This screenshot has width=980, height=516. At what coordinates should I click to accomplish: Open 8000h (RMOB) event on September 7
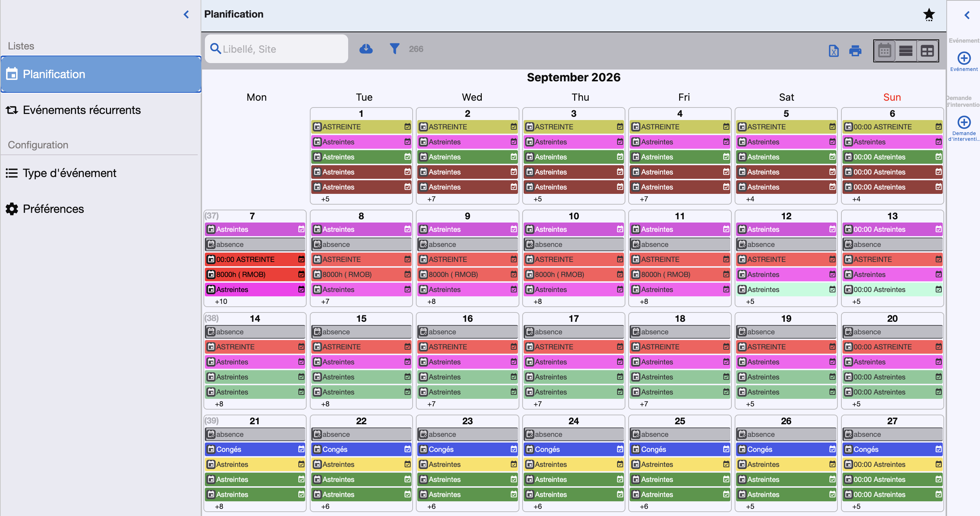point(255,274)
